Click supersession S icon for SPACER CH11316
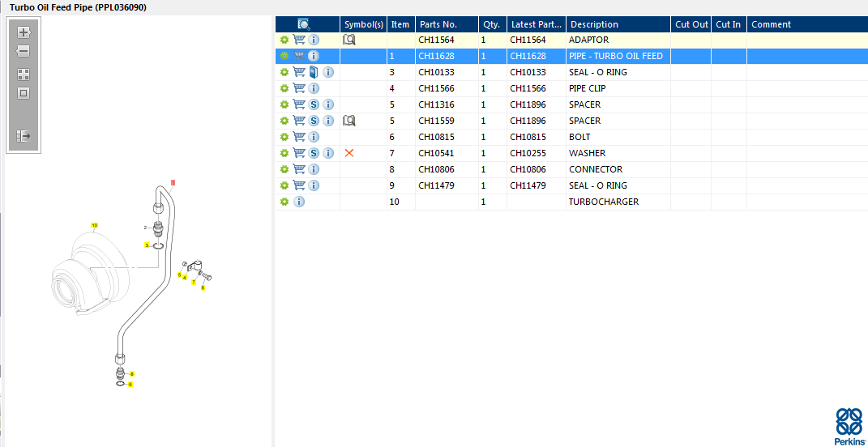Screen dimensions: 868x447 pos(314,104)
